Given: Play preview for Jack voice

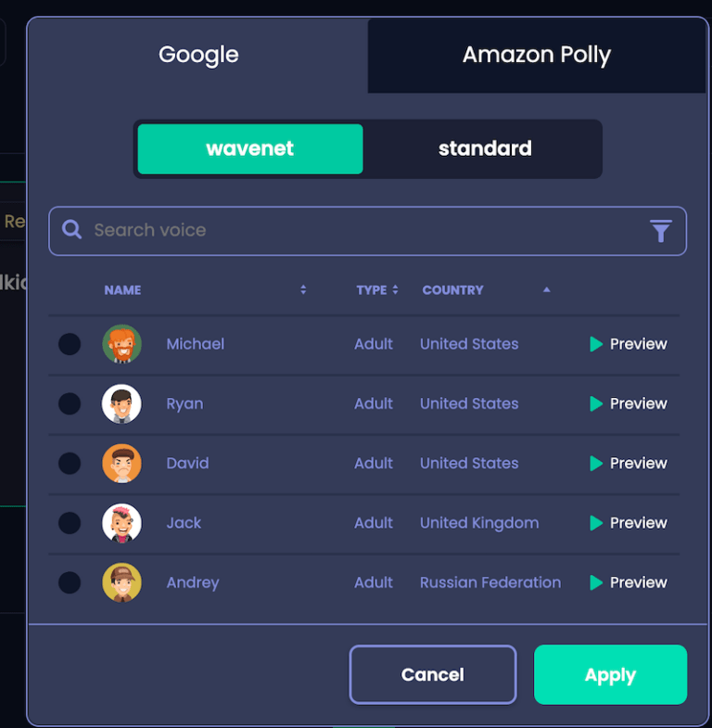Looking at the screenshot, I should coord(628,523).
